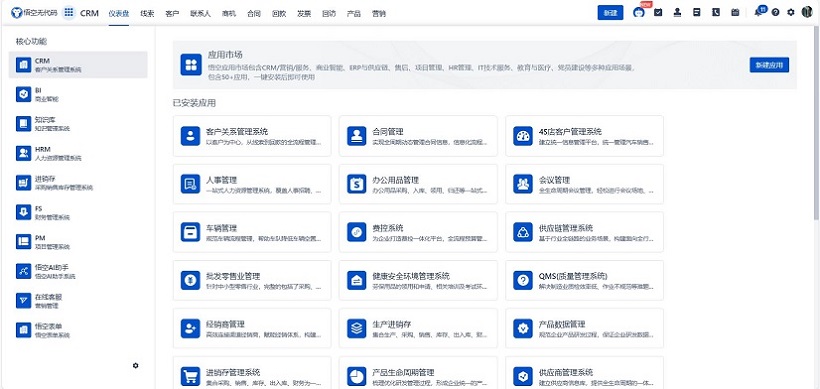The width and height of the screenshot is (820, 389).
Task: Click the 应用市场 grid icon
Action: pos(191,64)
